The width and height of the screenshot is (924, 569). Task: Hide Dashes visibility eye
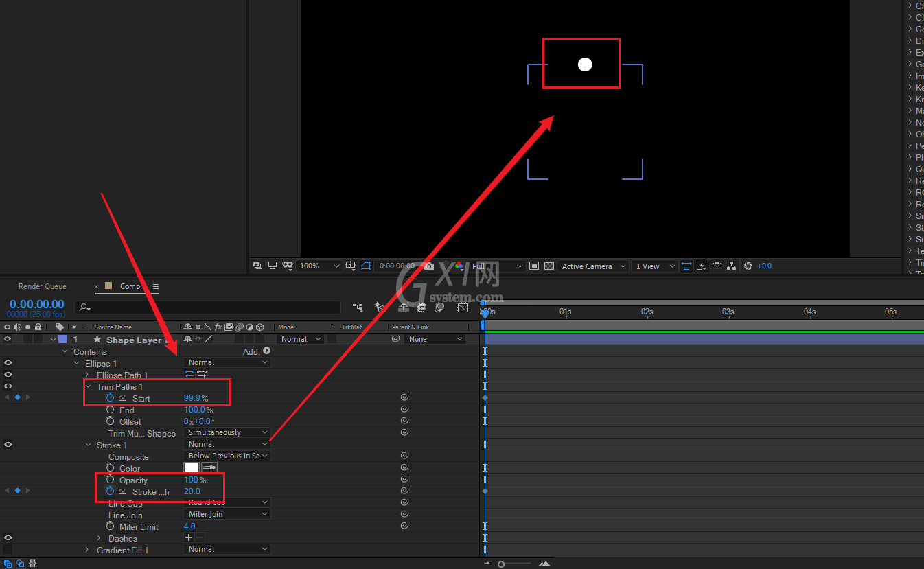pyautogui.click(x=8, y=537)
